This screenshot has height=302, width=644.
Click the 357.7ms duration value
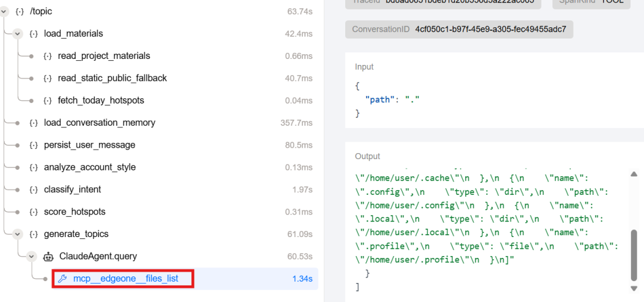(296, 123)
